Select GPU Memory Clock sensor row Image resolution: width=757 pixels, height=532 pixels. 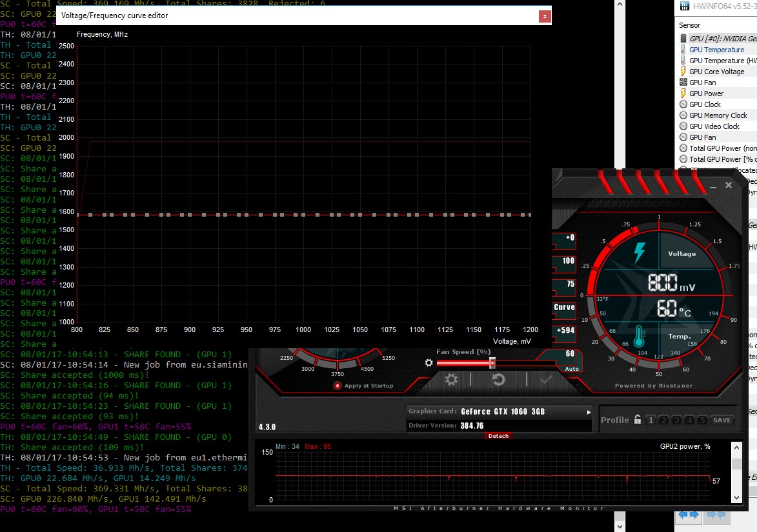click(x=718, y=115)
